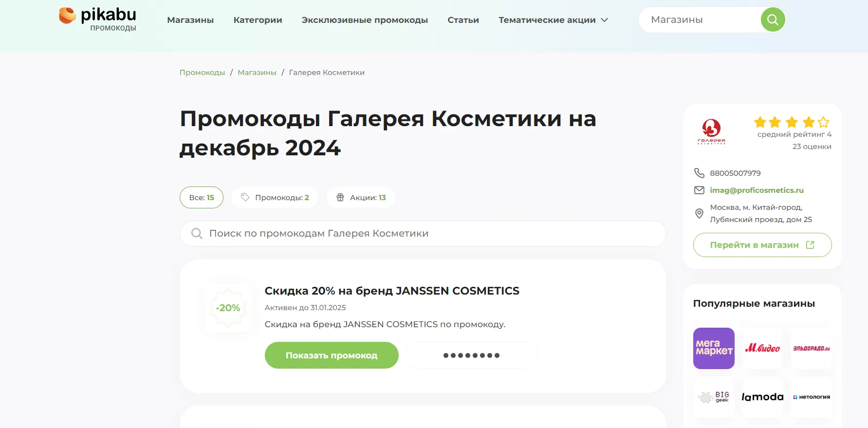
Task: Open the BIG geek store tile
Action: click(x=714, y=397)
